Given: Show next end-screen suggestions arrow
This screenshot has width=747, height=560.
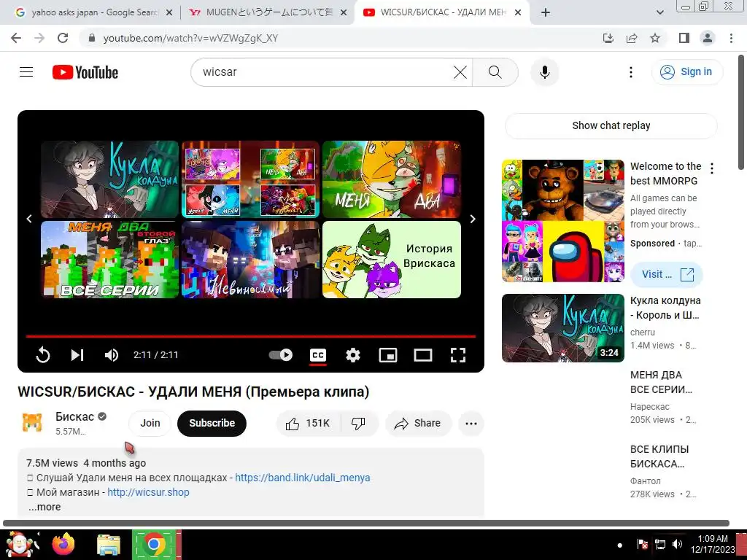Looking at the screenshot, I should tap(473, 219).
